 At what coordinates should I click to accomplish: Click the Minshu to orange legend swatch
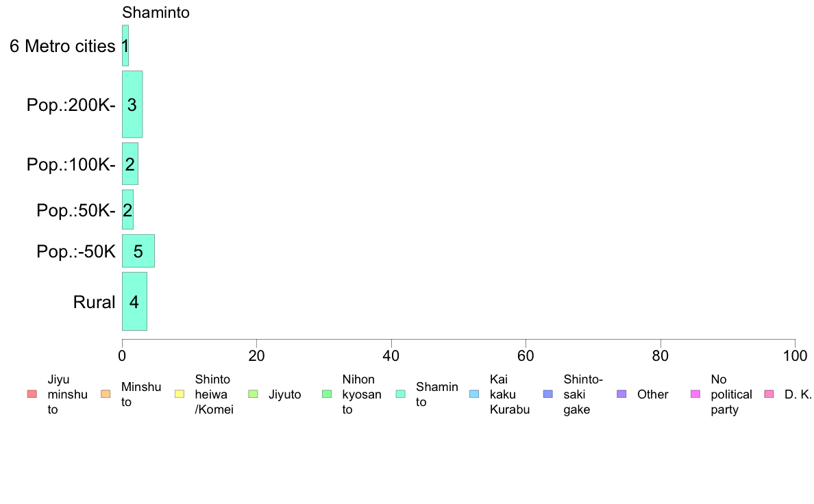[x=106, y=394]
